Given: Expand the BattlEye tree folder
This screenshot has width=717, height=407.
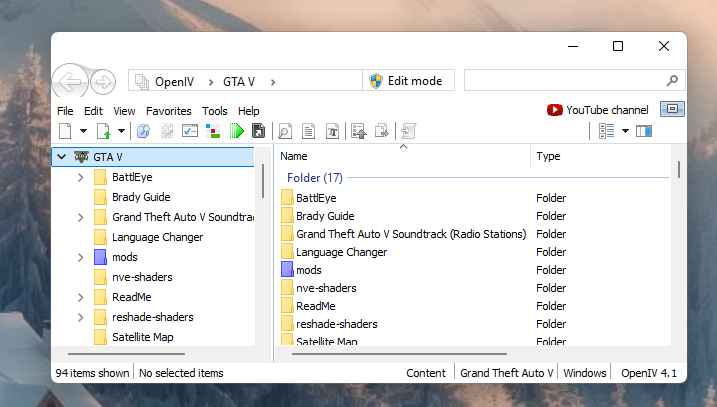Looking at the screenshot, I should point(80,177).
